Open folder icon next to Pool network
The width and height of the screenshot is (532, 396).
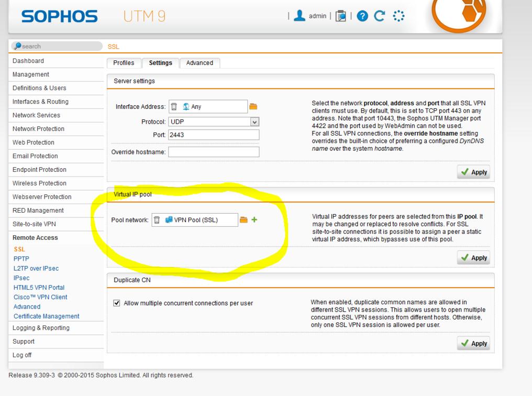tap(243, 220)
